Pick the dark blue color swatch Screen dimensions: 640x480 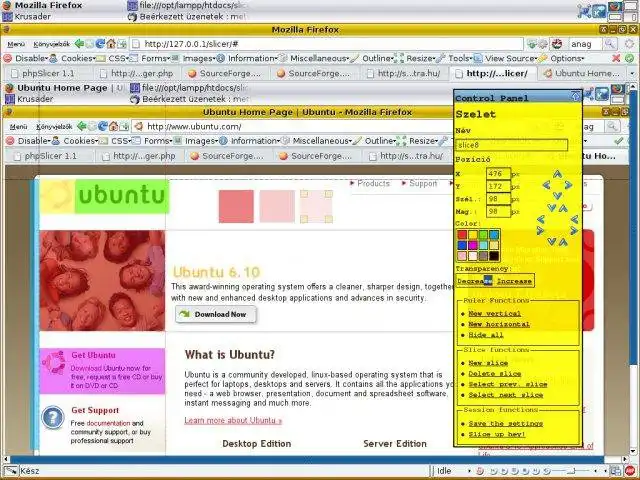(x=462, y=245)
